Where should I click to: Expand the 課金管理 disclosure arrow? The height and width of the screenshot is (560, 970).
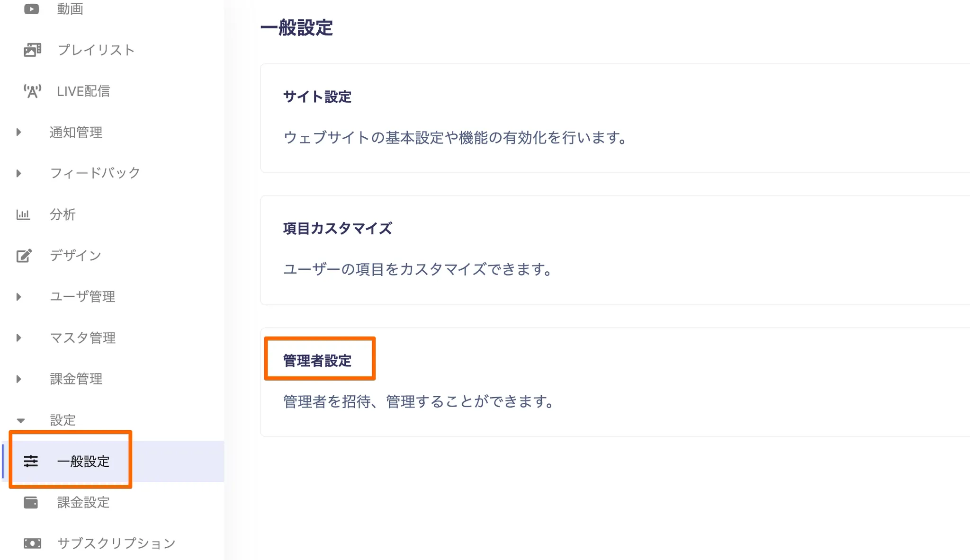[19, 379]
